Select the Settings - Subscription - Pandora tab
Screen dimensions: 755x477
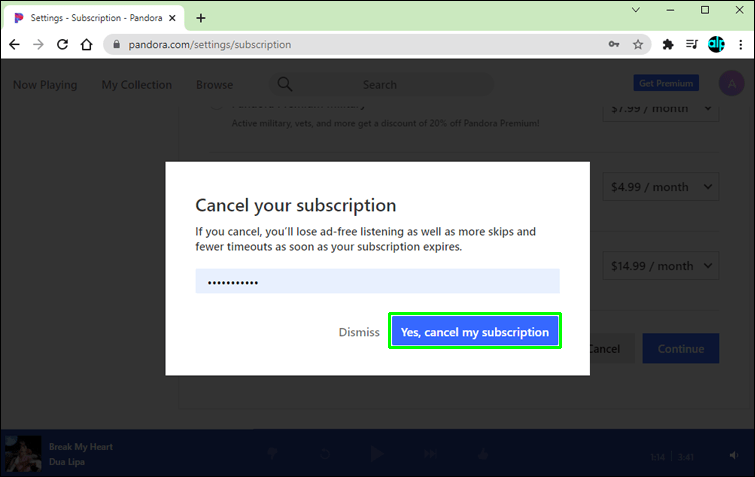tap(94, 18)
